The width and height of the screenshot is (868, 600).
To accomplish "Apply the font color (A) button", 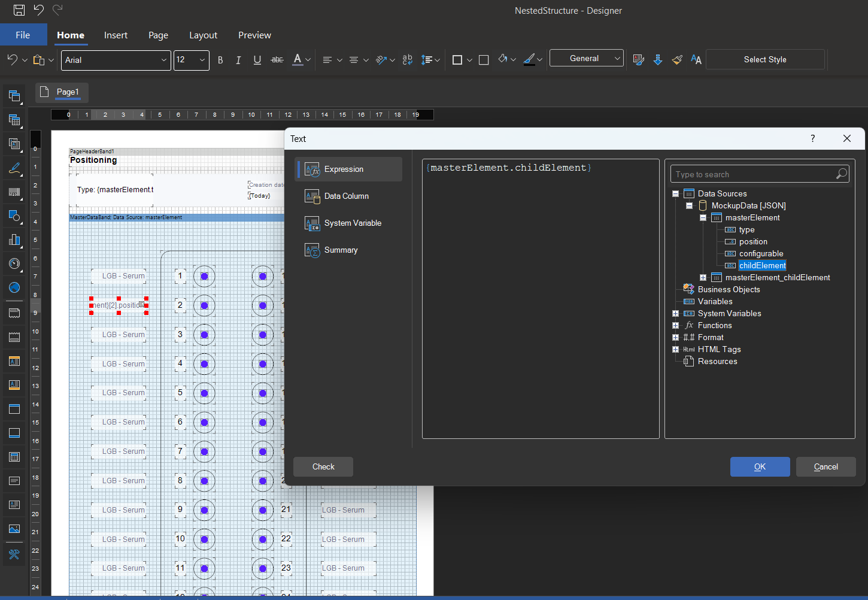I will 298,60.
